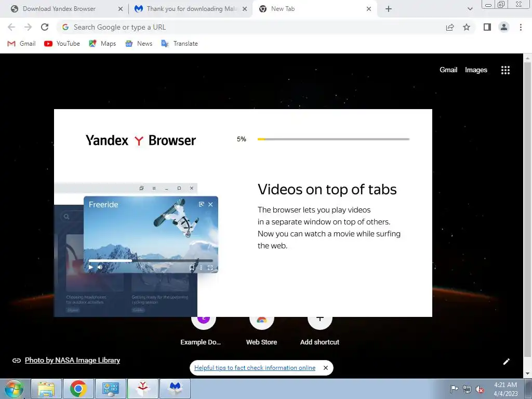
Task: Click the muted volume tray icon
Action: [x=480, y=389]
